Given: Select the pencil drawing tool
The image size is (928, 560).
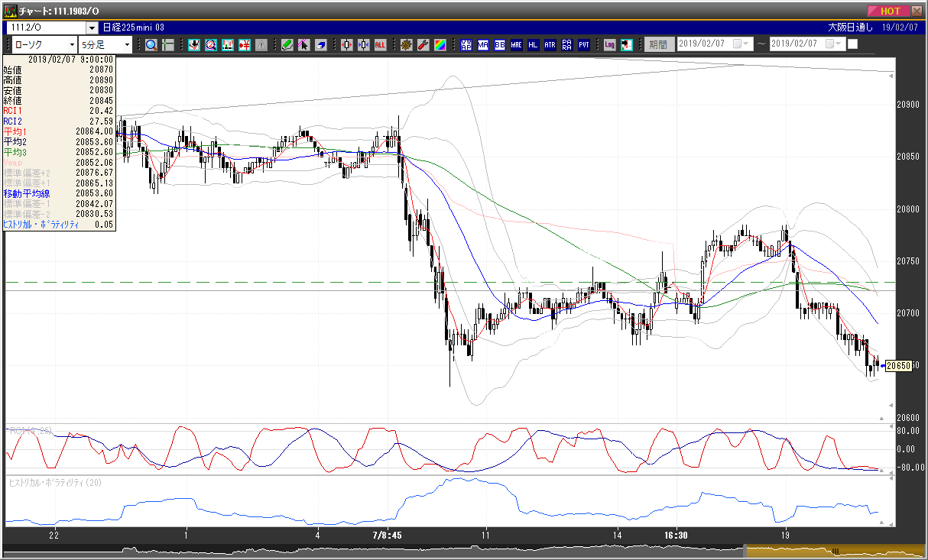Looking at the screenshot, I should tap(287, 44).
